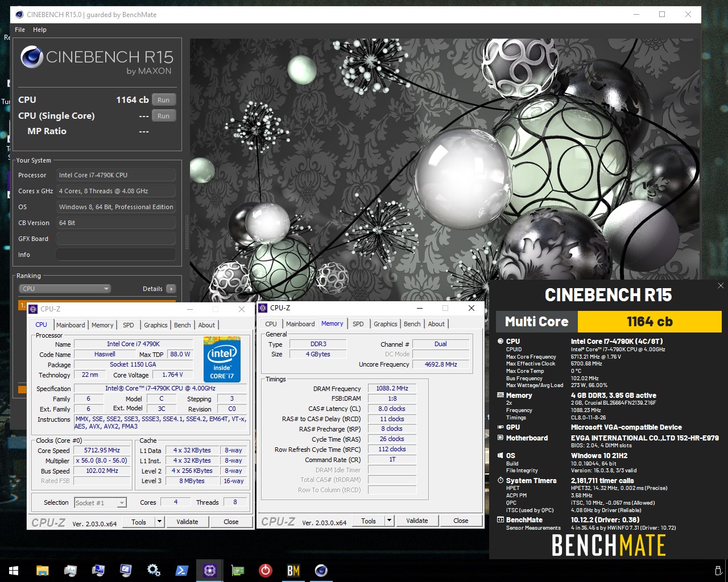
Task: Click the red power taskbar icon
Action: pos(265,570)
